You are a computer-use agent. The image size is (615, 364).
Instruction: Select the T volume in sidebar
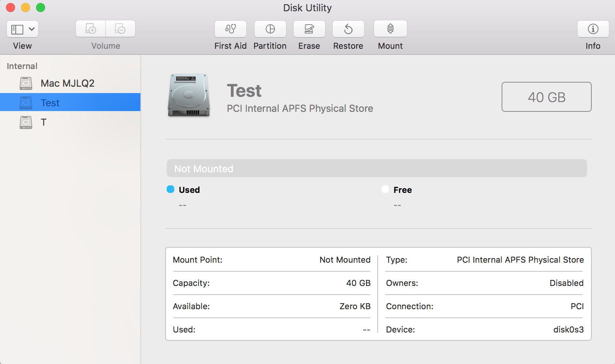click(44, 122)
